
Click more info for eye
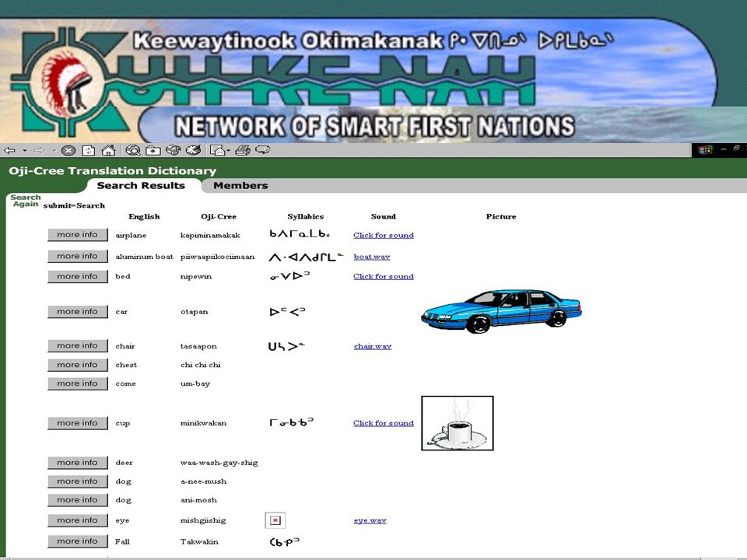(x=77, y=520)
